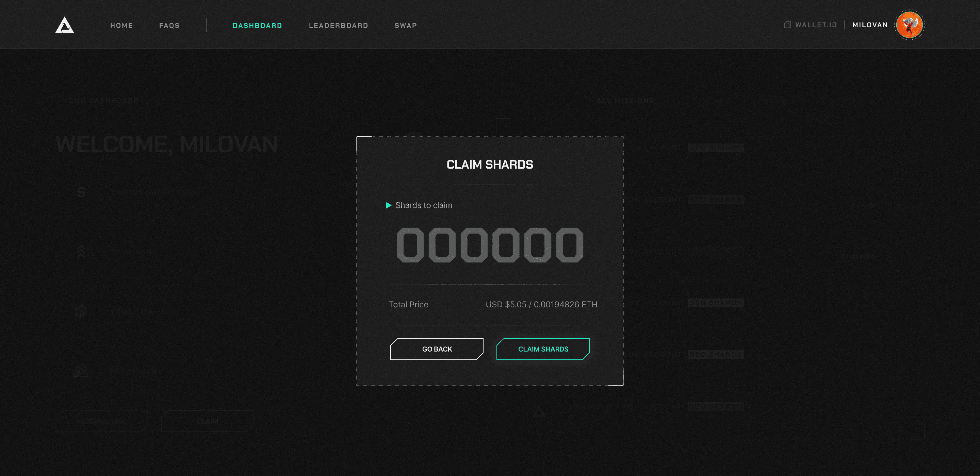Viewport: 980px width, 476px height.
Task: Click the dimmed Referral Link button
Action: tap(101, 421)
